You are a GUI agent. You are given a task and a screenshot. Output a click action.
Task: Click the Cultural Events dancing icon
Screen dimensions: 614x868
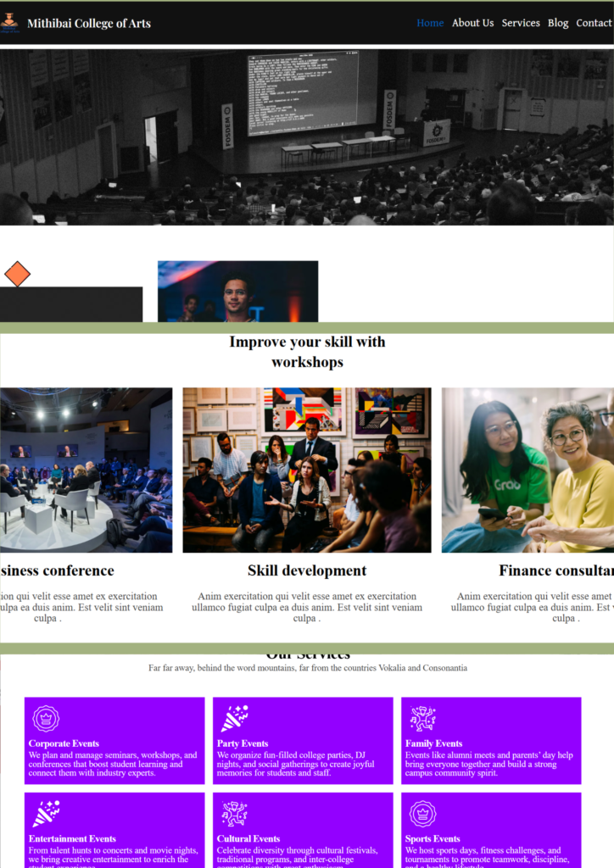coord(234,814)
